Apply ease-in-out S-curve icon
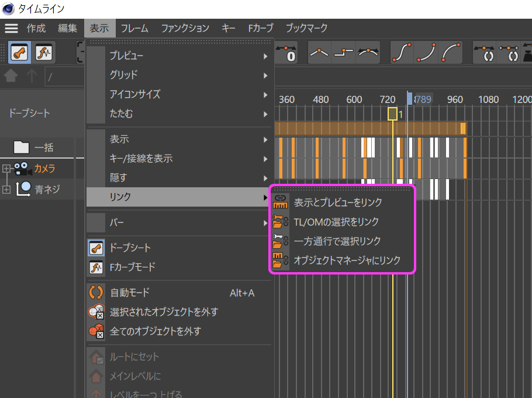The width and height of the screenshot is (532, 398). (402, 53)
